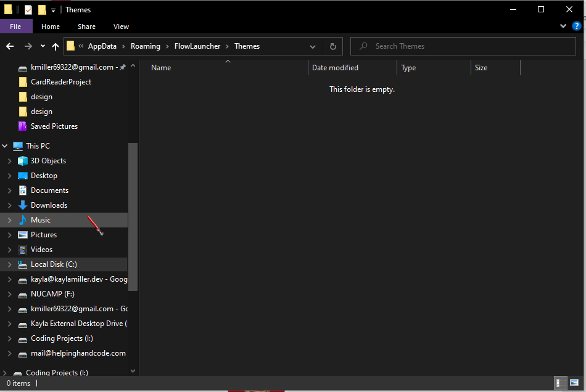
Task: Expand the ribbon with the chevron
Action: [x=563, y=26]
